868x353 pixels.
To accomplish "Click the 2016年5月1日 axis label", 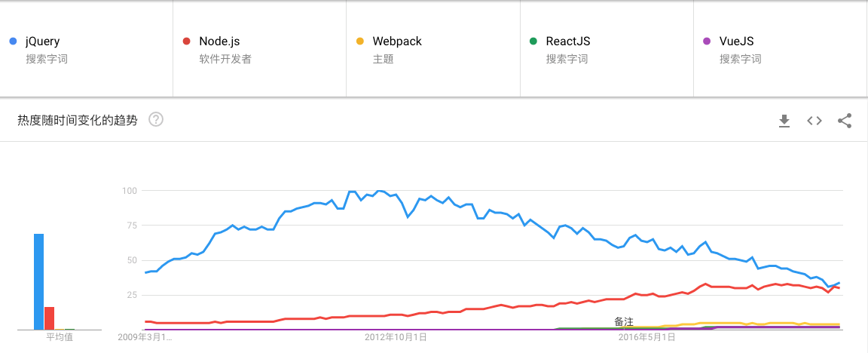I will pyautogui.click(x=646, y=337).
